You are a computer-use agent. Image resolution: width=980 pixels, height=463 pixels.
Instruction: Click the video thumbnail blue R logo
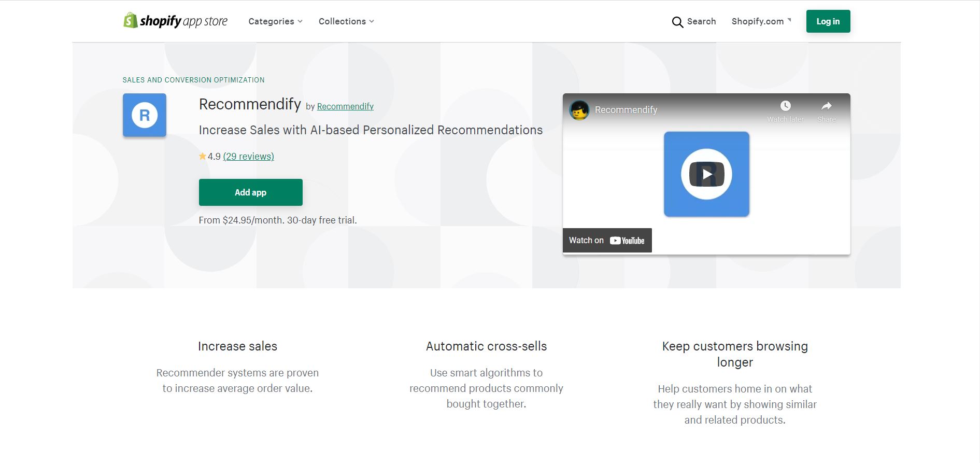(x=707, y=174)
